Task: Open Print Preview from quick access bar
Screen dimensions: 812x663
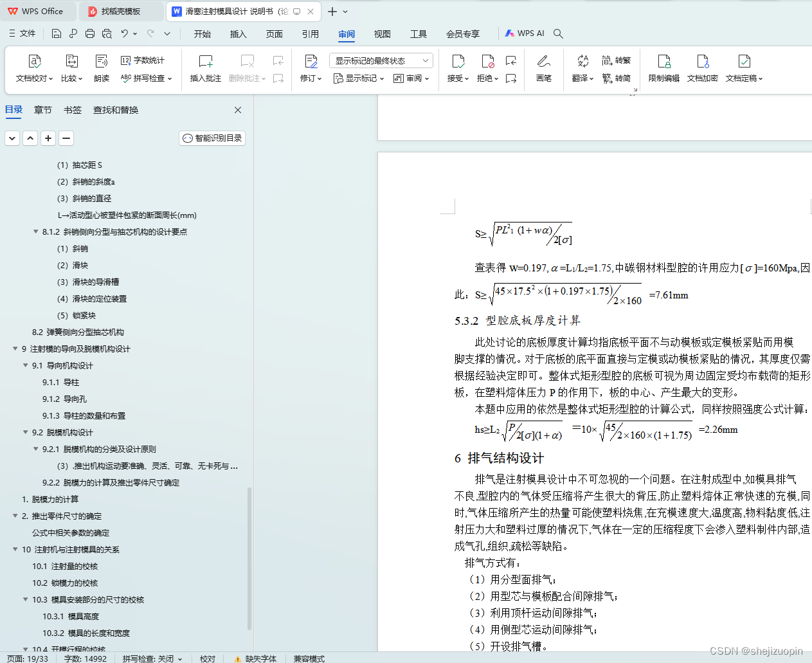Action: (107, 33)
